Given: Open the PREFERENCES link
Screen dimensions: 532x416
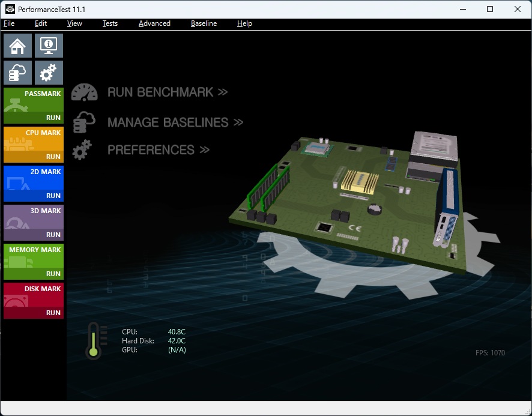Looking at the screenshot, I should 159,150.
